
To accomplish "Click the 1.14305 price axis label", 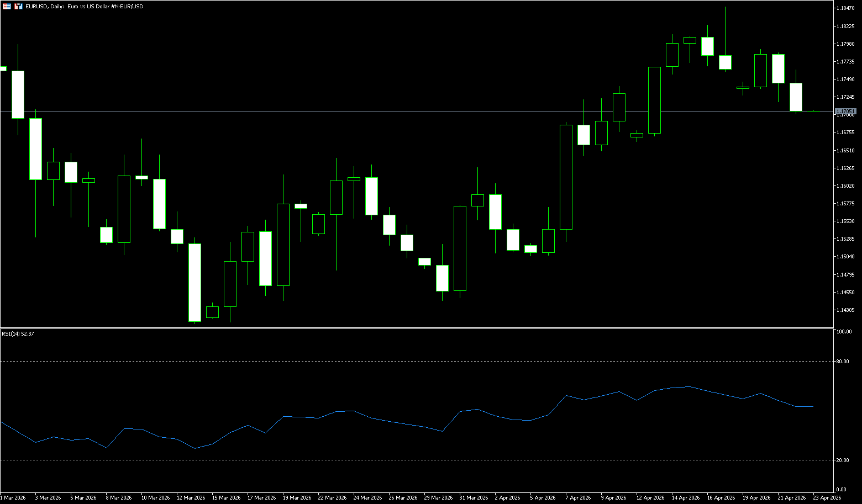I will [846, 310].
